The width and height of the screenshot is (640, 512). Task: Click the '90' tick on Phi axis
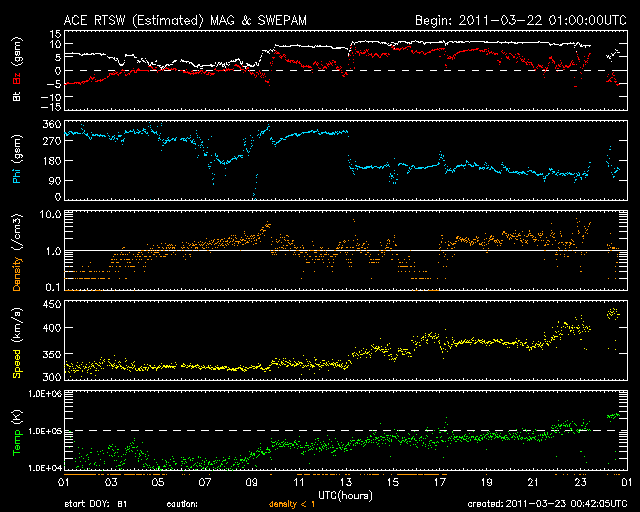coord(55,180)
